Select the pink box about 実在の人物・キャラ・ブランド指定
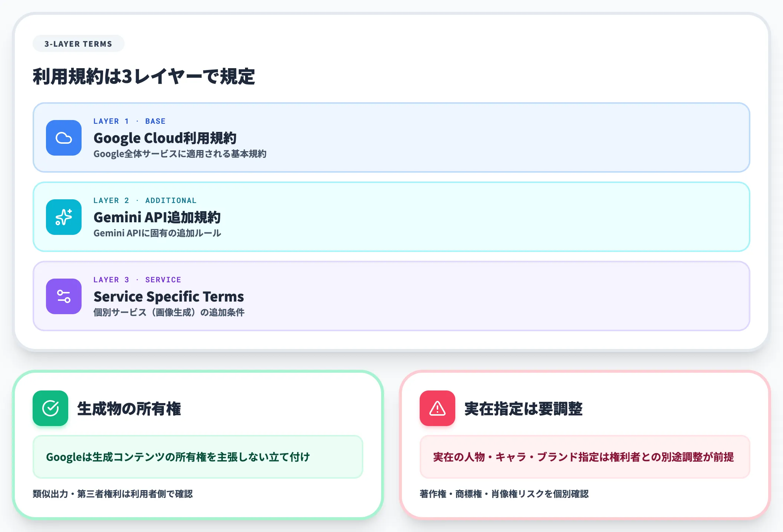783x532 pixels. coord(585,457)
